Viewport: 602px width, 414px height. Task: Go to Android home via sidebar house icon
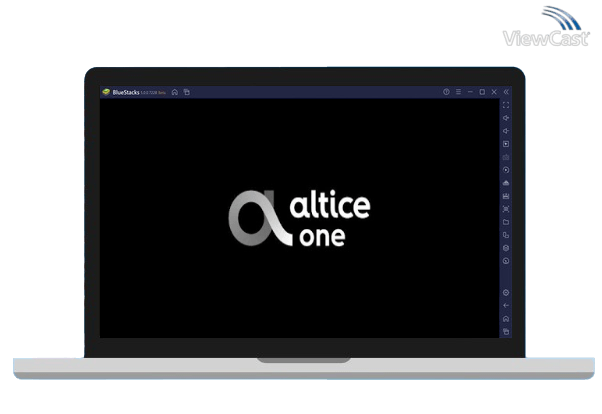tap(506, 319)
